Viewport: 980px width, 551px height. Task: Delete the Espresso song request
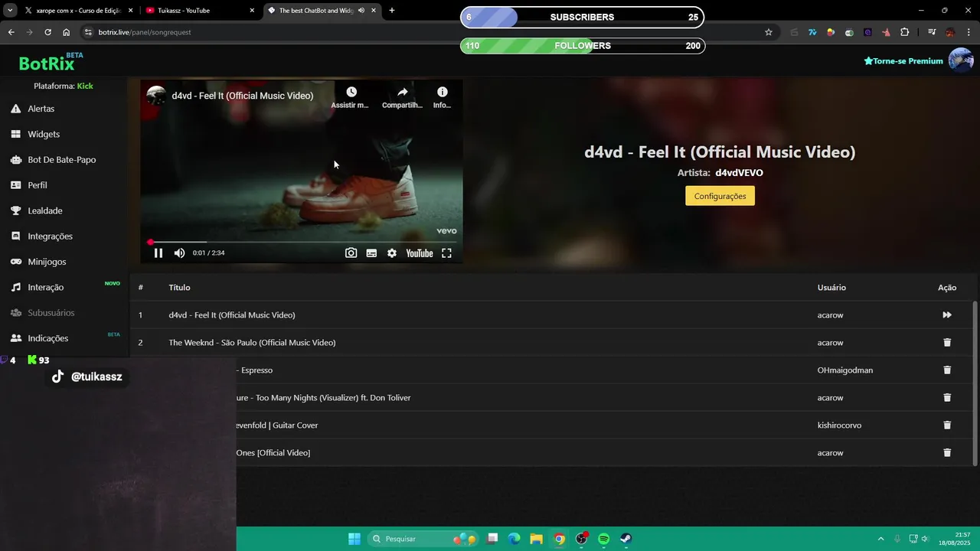click(947, 370)
